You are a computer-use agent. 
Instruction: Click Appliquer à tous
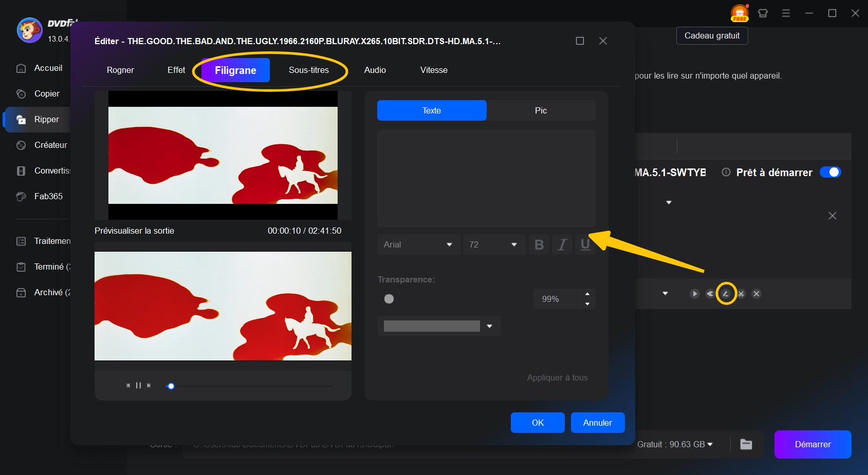(x=558, y=377)
